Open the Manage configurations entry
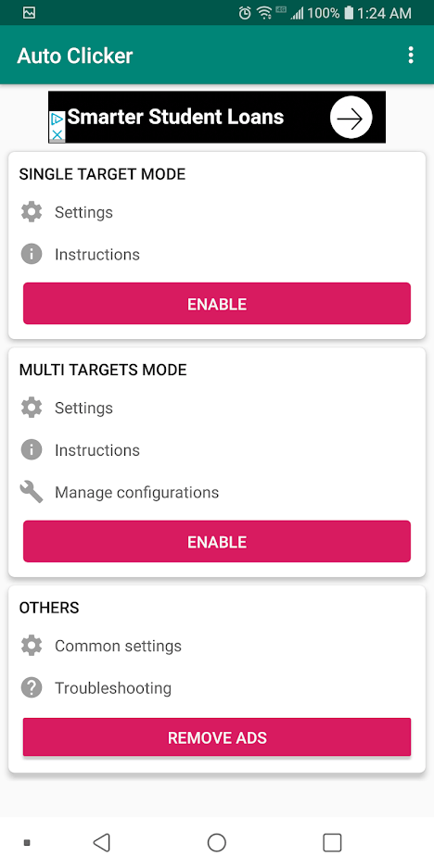This screenshot has height=868, width=434. 217,492
